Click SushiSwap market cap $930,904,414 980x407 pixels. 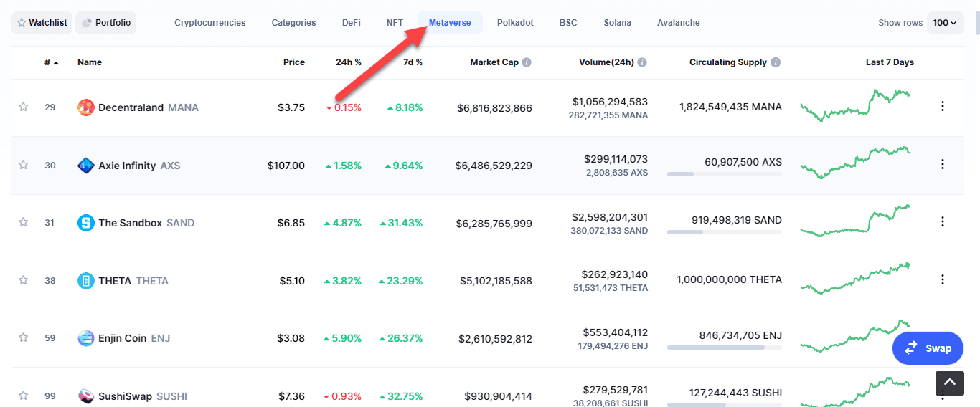tap(498, 396)
